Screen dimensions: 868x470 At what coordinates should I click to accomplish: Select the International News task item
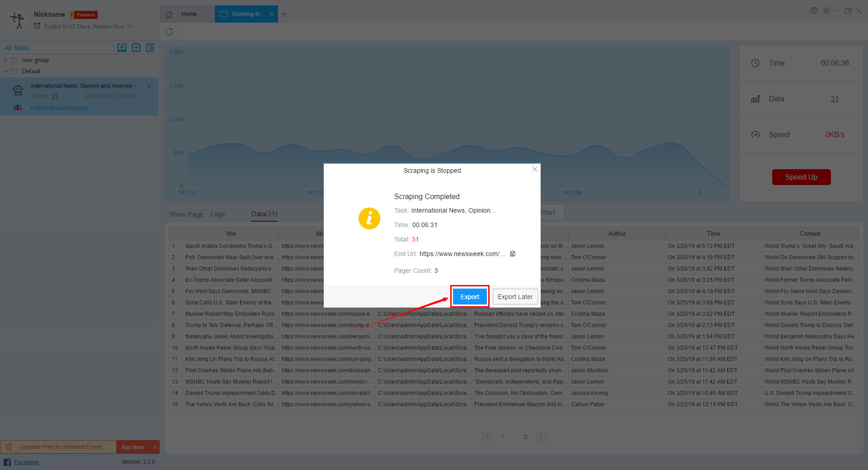(79, 96)
